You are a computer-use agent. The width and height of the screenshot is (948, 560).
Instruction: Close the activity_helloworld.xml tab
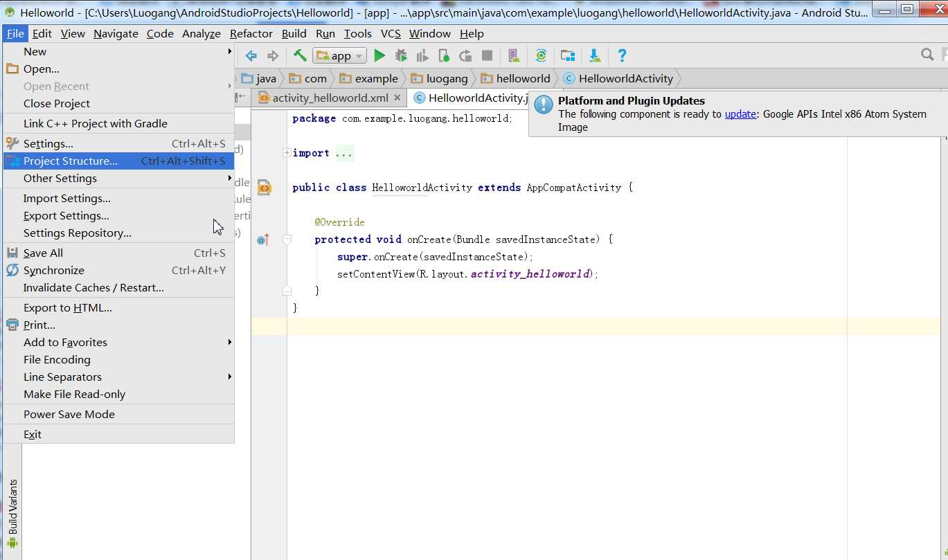click(397, 98)
